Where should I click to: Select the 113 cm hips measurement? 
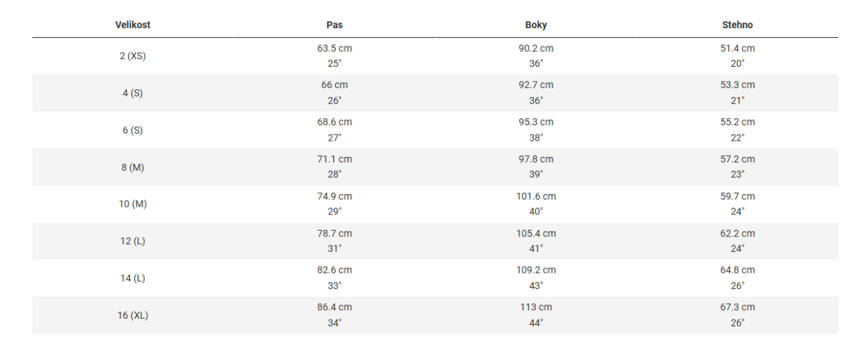coord(536,307)
